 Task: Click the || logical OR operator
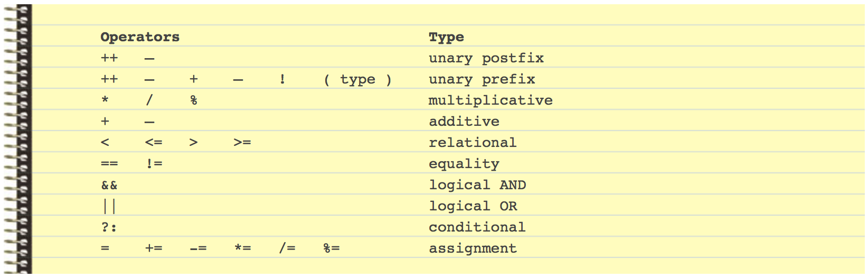pyautogui.click(x=109, y=206)
